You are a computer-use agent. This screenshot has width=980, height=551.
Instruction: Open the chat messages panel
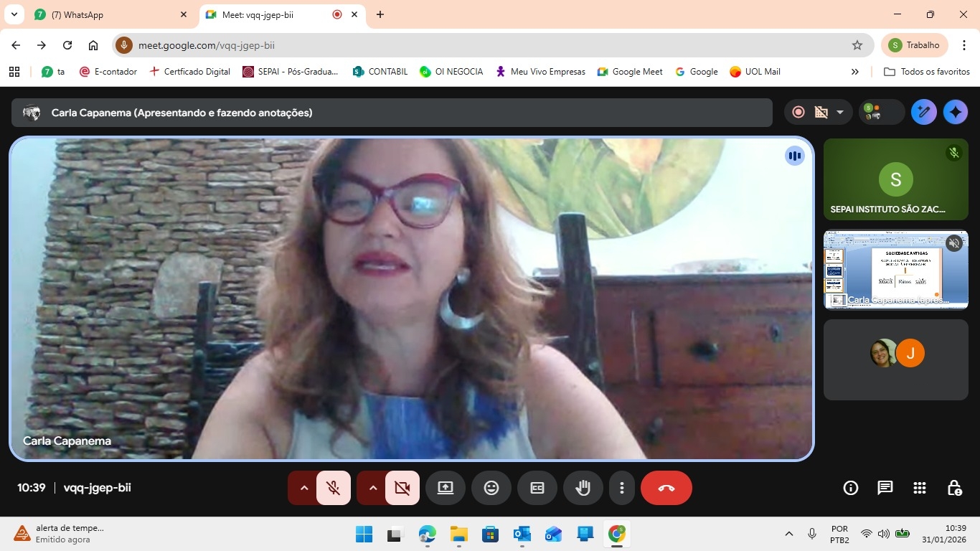(885, 488)
